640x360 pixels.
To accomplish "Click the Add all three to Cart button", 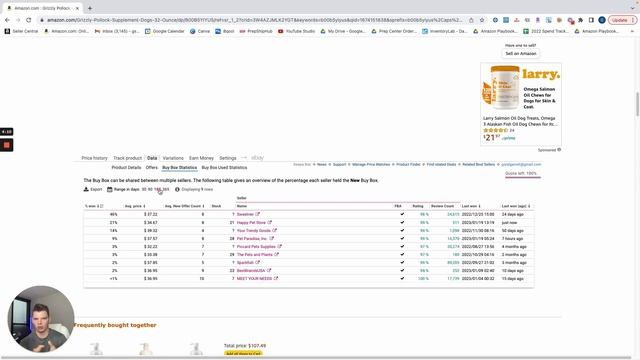I will pyautogui.click(x=243, y=353).
